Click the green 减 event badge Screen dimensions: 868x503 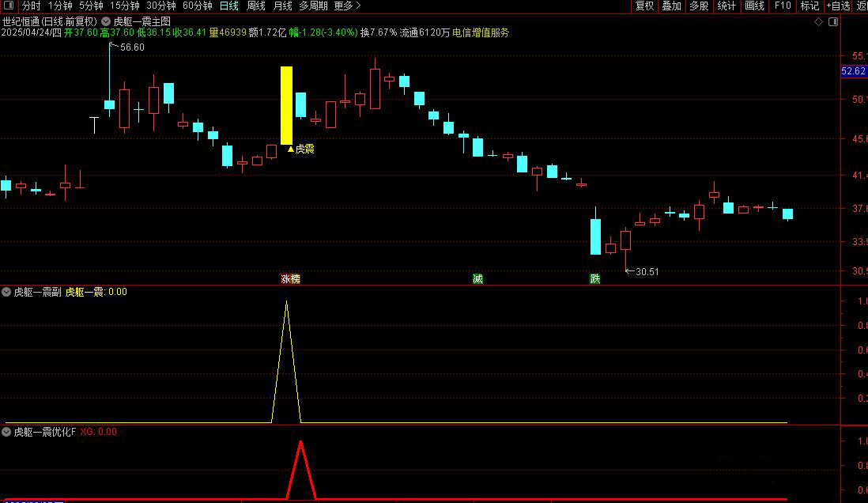click(x=477, y=279)
